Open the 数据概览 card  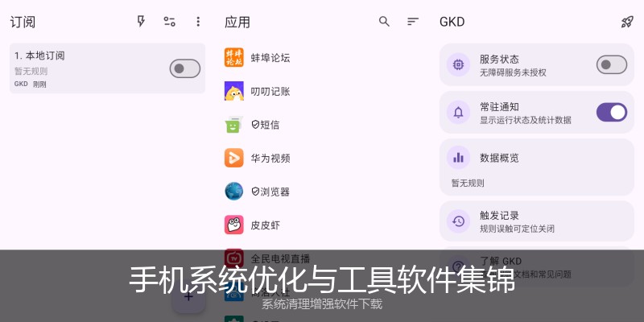coord(537,167)
